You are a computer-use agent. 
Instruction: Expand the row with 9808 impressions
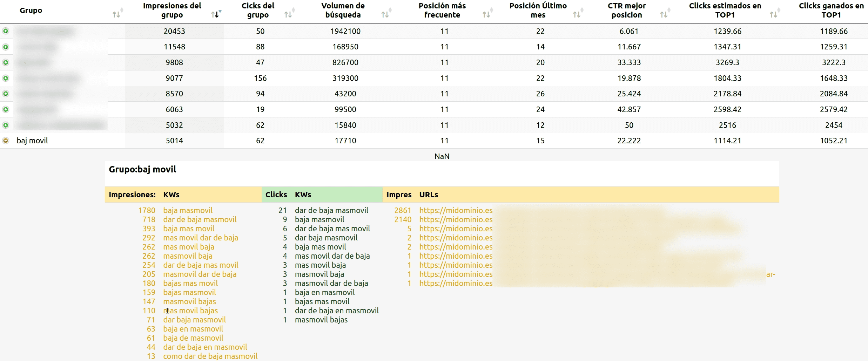[x=6, y=62]
